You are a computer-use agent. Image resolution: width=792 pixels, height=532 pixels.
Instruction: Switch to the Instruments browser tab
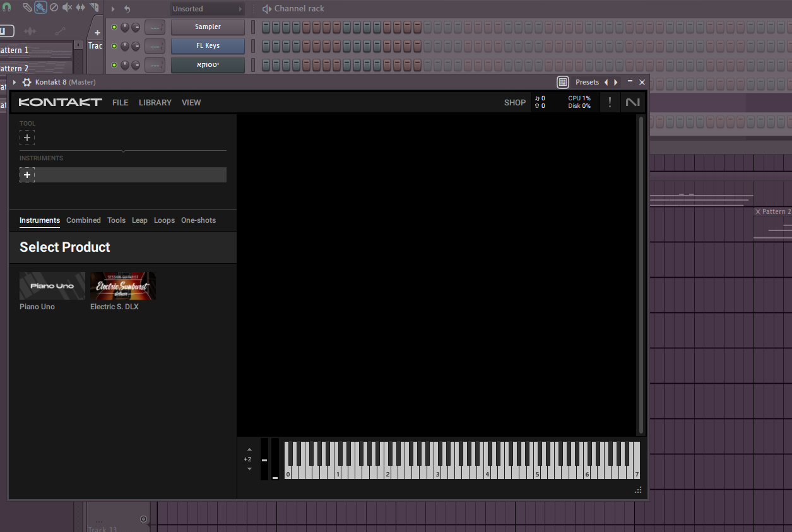(x=40, y=220)
